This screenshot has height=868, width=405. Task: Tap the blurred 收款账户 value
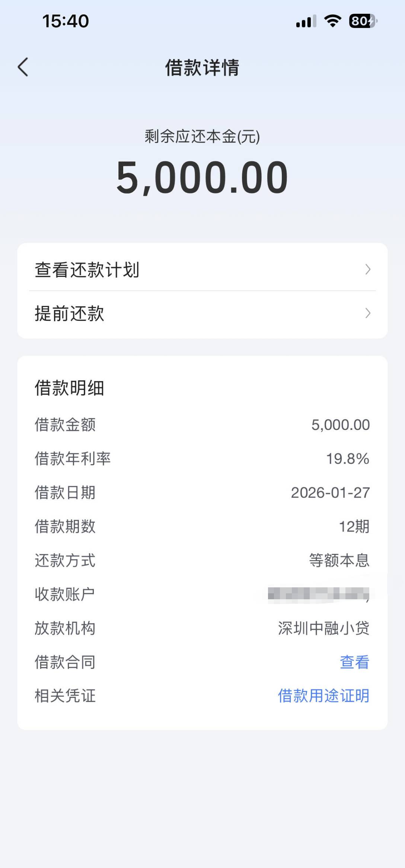(x=318, y=594)
